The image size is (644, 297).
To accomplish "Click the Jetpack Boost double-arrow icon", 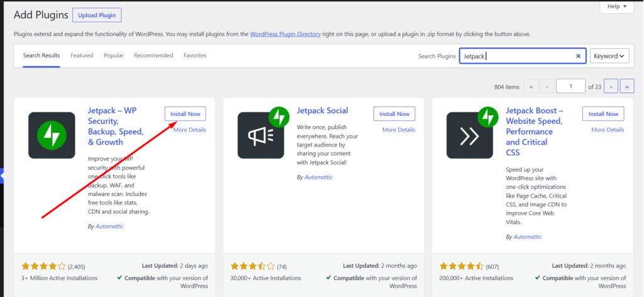I will tap(469, 135).
